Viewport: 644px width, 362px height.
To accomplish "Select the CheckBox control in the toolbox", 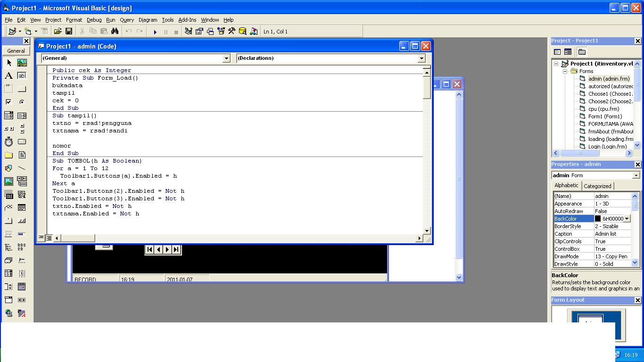I will point(8,101).
